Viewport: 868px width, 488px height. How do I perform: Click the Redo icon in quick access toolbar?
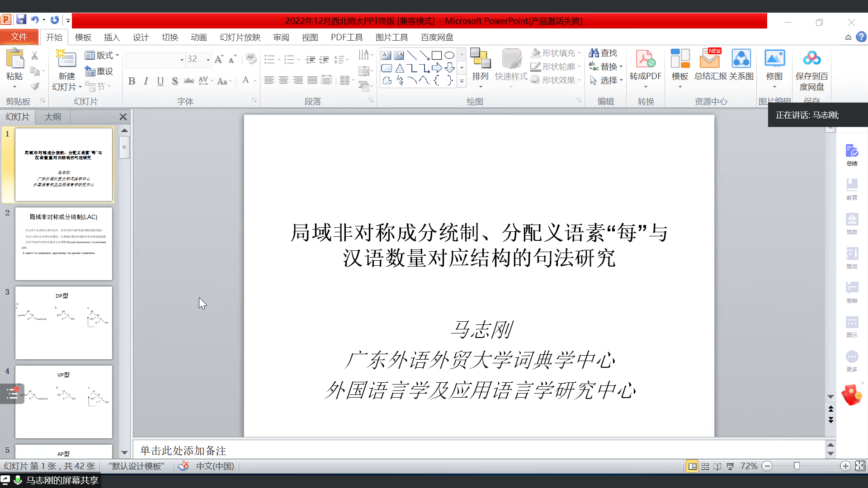[55, 20]
